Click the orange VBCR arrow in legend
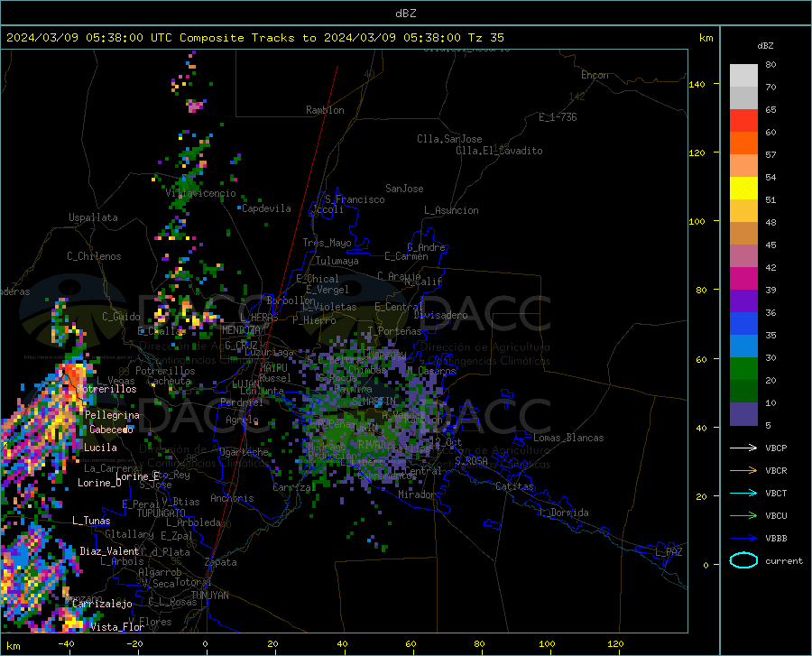 pyautogui.click(x=743, y=470)
